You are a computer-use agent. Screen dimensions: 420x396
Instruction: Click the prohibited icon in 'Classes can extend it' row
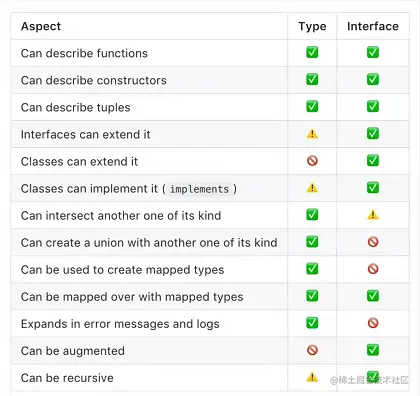click(312, 161)
